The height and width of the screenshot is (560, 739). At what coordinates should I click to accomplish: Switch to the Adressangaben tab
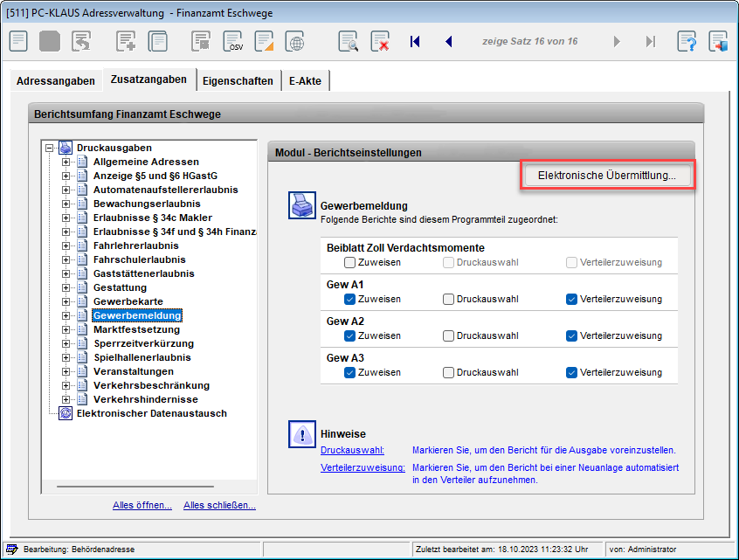point(56,80)
